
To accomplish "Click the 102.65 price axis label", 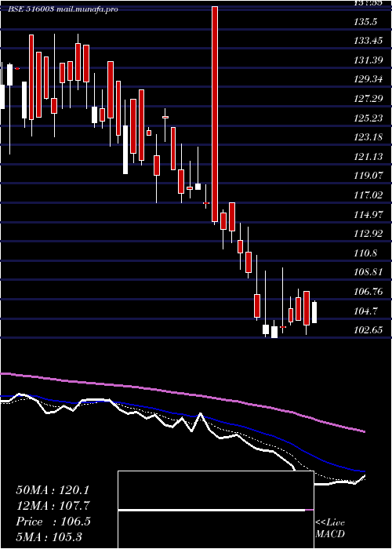I will 368,330.
